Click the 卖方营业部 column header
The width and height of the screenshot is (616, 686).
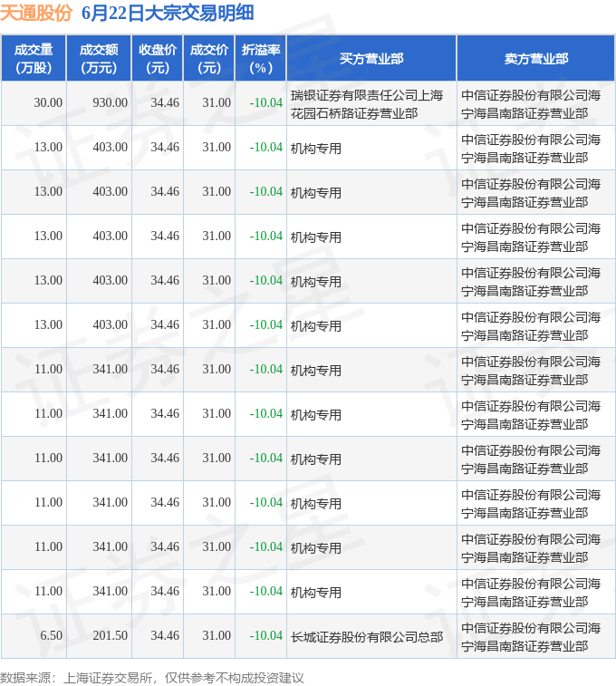click(536, 59)
